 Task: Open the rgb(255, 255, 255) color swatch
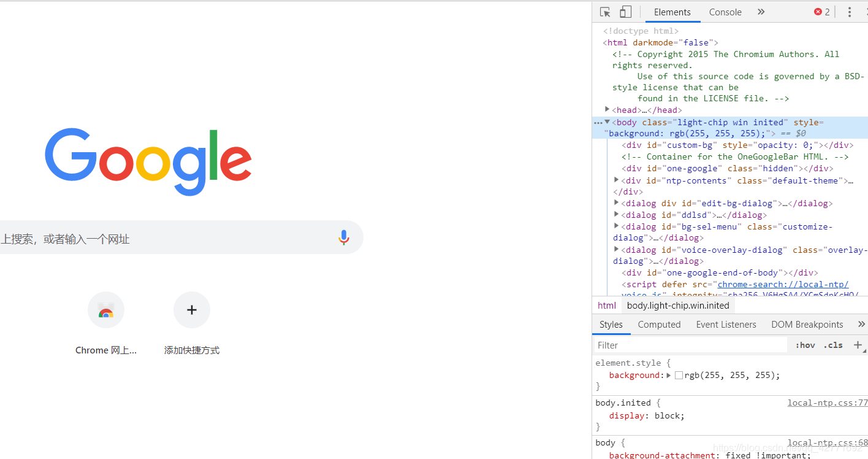(x=679, y=375)
